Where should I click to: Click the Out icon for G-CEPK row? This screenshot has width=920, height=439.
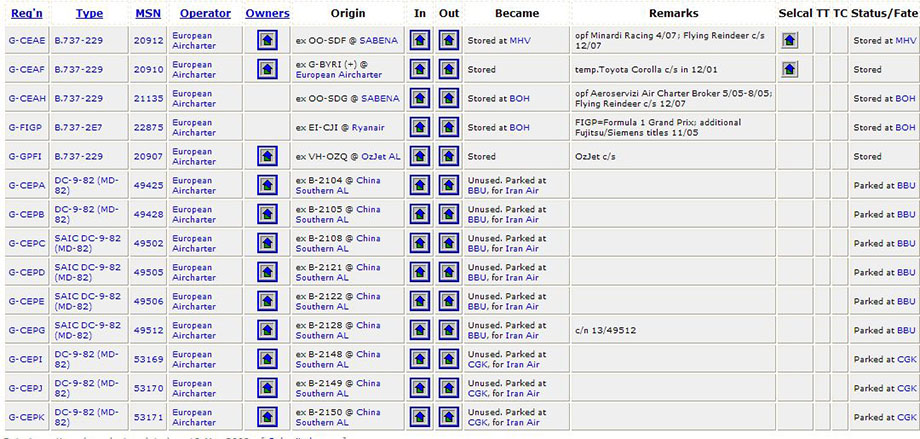(x=449, y=417)
